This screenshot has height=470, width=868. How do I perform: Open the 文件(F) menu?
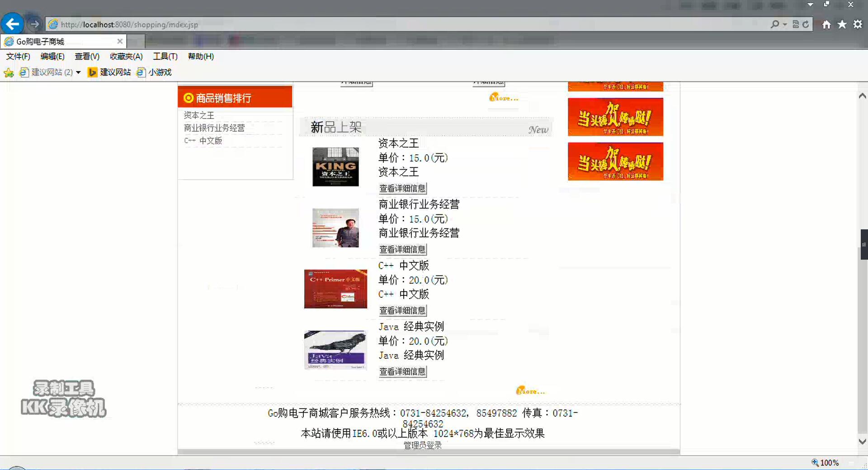[18, 57]
